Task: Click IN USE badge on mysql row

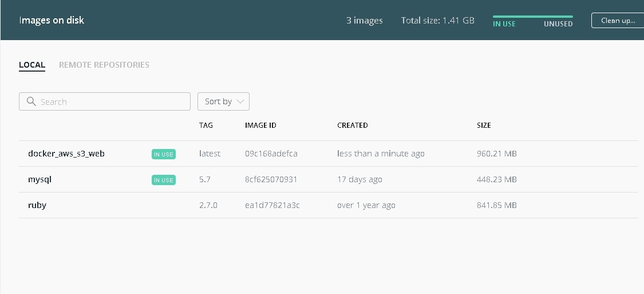Action: point(164,180)
